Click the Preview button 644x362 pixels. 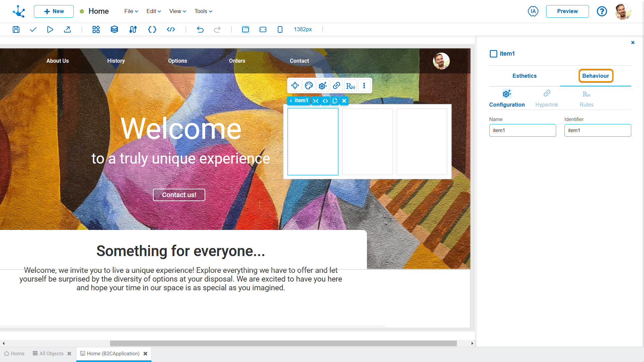click(568, 11)
